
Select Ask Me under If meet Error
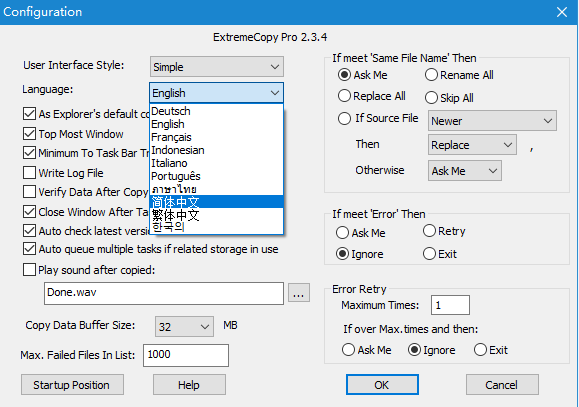(x=342, y=233)
